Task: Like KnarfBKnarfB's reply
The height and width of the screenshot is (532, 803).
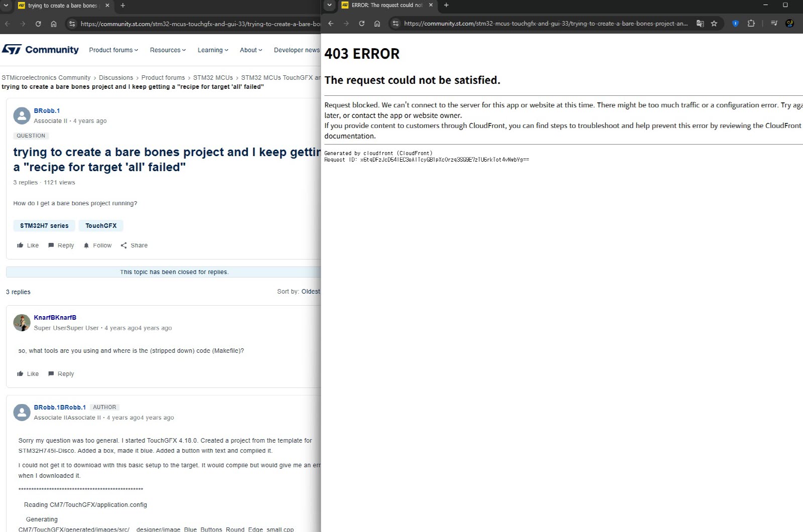Action: pyautogui.click(x=28, y=374)
